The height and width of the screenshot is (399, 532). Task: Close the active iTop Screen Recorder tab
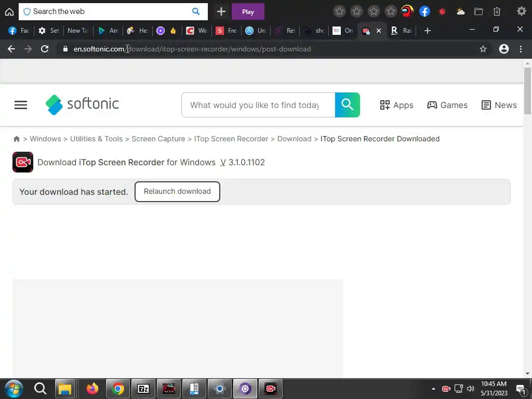(379, 31)
